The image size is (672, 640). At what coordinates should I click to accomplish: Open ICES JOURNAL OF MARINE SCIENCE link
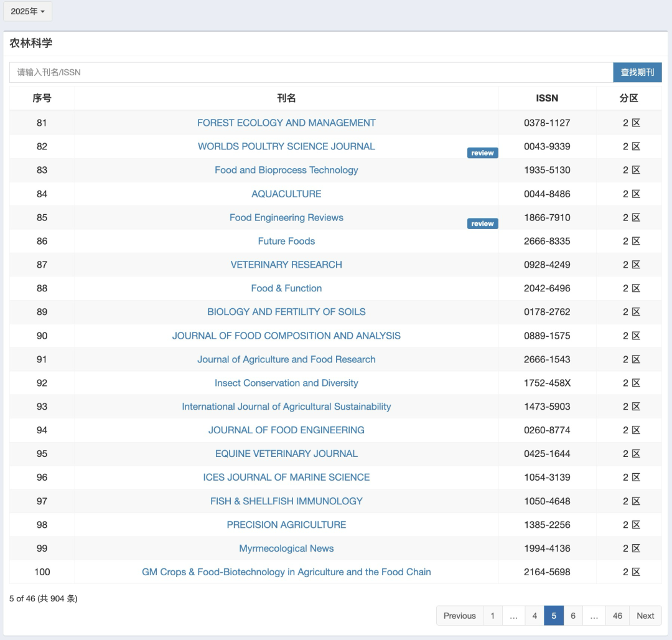pos(286,477)
